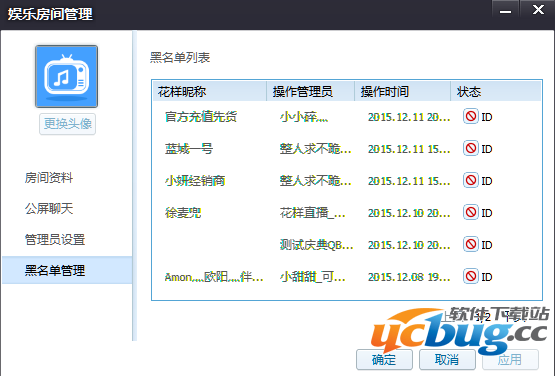Click the time 2015.12.11 20… for 官方充值先货
555x376 pixels.
pos(409,117)
